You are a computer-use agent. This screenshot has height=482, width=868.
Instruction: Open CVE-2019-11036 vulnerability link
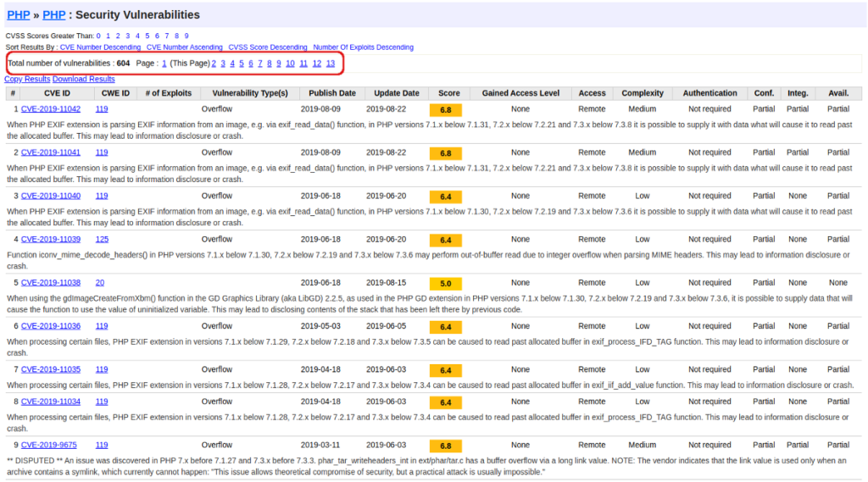(x=50, y=326)
